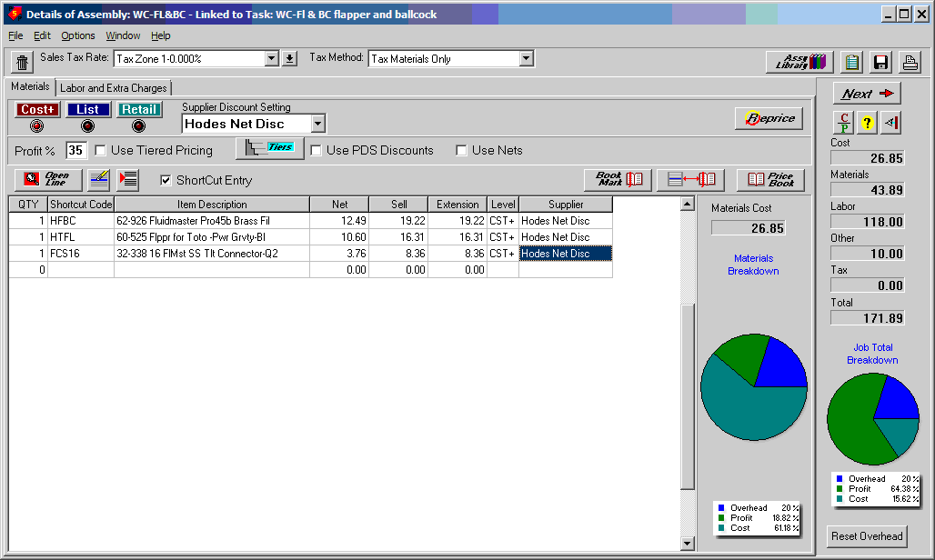Viewport: 935px width, 560px height.
Task: Open the Price Book button
Action: (x=770, y=179)
